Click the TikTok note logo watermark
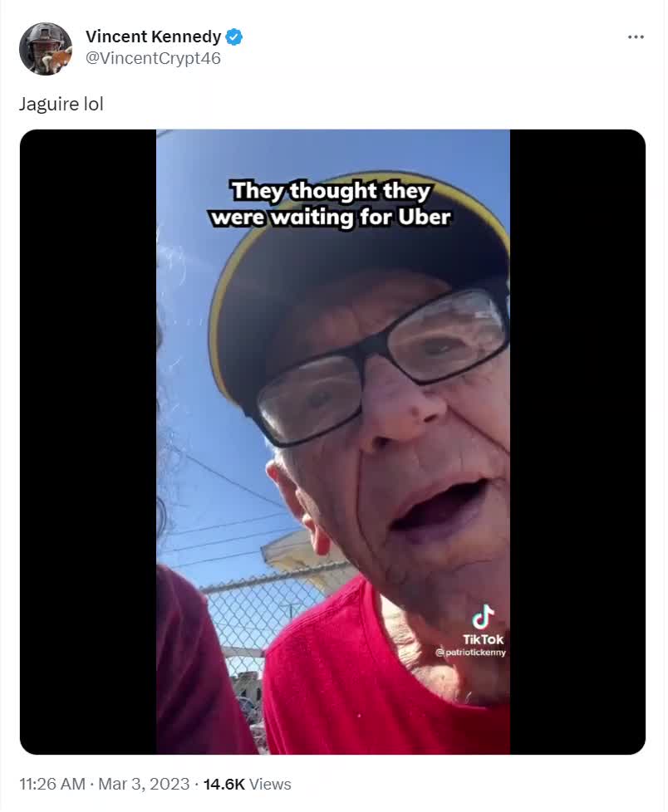 click(x=483, y=616)
